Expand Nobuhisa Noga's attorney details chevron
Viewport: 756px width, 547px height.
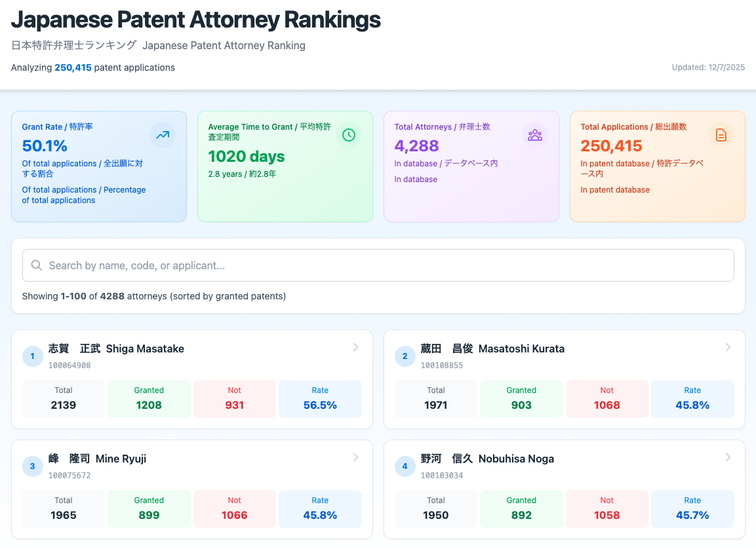[728, 457]
